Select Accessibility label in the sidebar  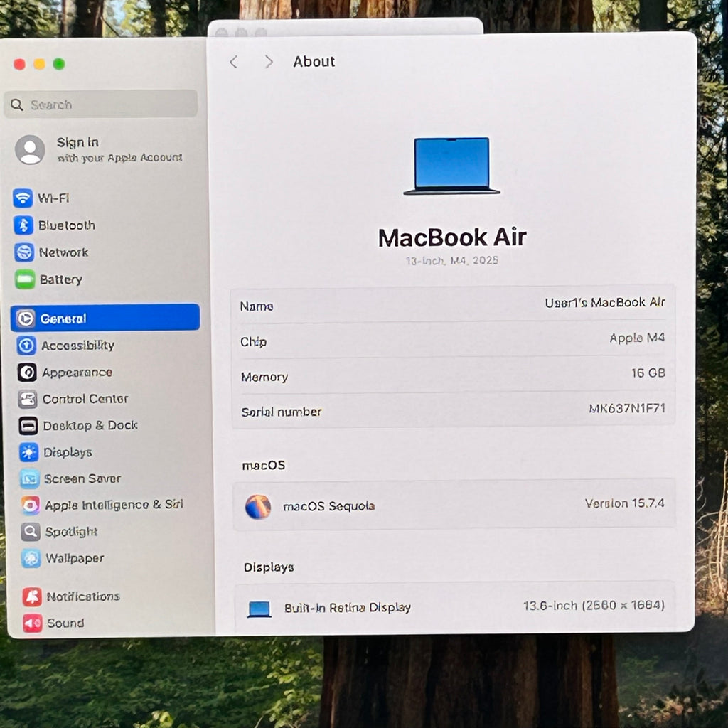tap(78, 346)
